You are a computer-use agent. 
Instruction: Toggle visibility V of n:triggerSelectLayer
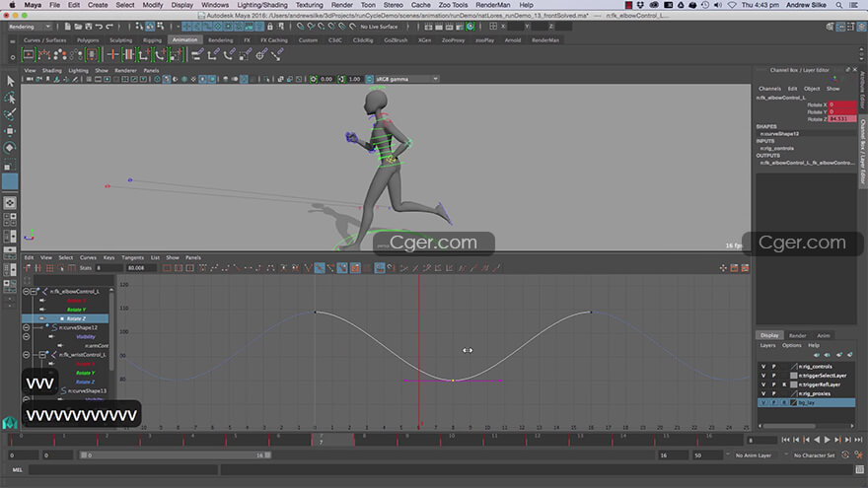763,376
